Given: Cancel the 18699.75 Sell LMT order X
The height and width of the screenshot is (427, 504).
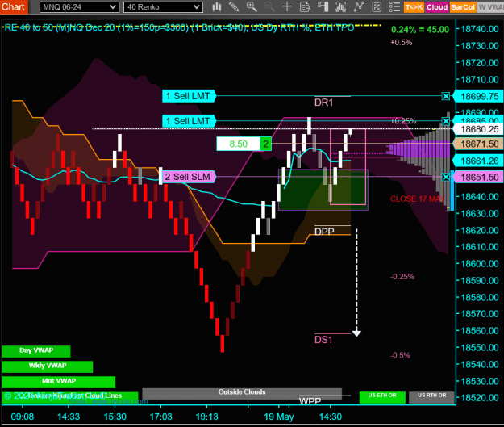Looking at the screenshot, I should [445, 96].
